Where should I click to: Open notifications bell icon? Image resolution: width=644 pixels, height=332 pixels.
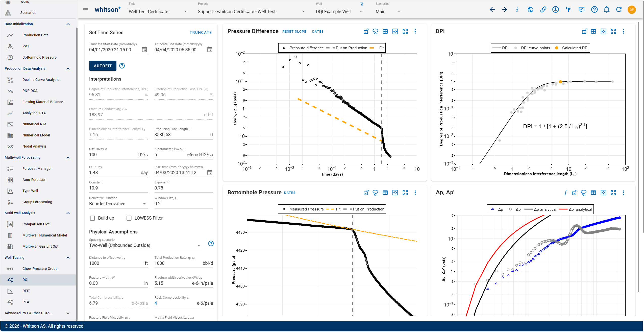coord(607,10)
